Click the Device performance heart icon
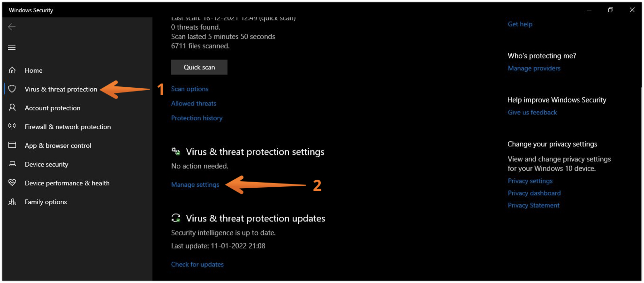This screenshot has height=283, width=644. click(x=12, y=183)
